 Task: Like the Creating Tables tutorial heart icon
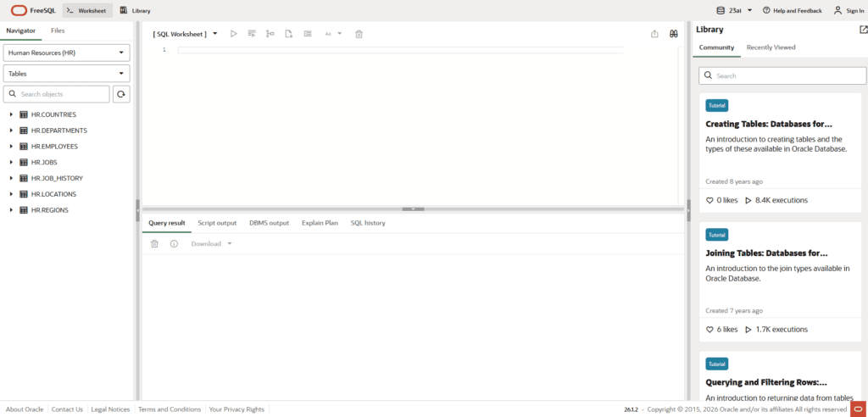pyautogui.click(x=710, y=200)
